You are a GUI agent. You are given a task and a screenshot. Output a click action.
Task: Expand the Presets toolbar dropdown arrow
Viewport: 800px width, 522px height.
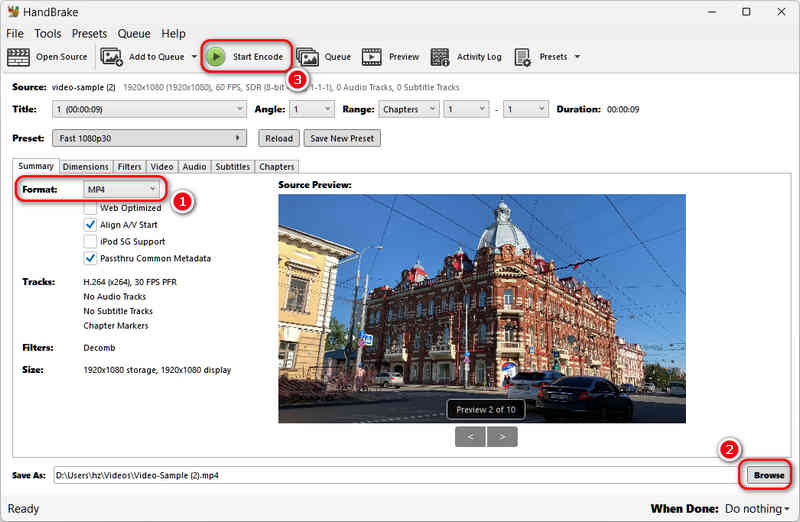tap(578, 57)
